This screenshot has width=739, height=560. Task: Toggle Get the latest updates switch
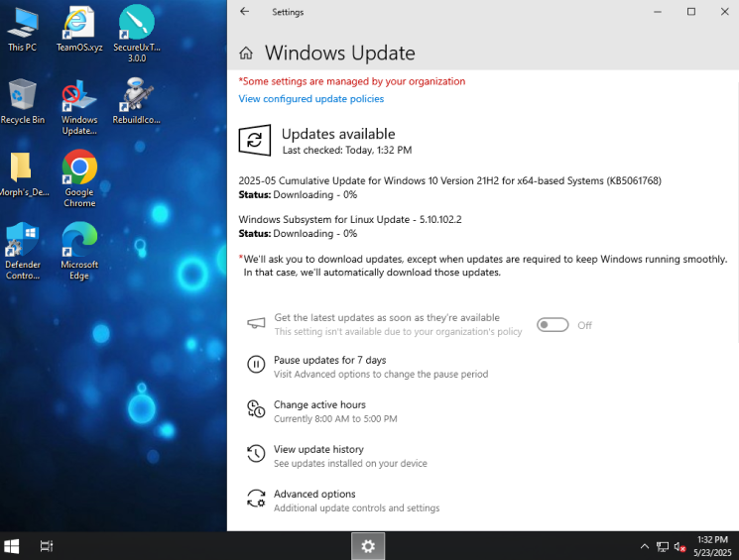point(553,325)
